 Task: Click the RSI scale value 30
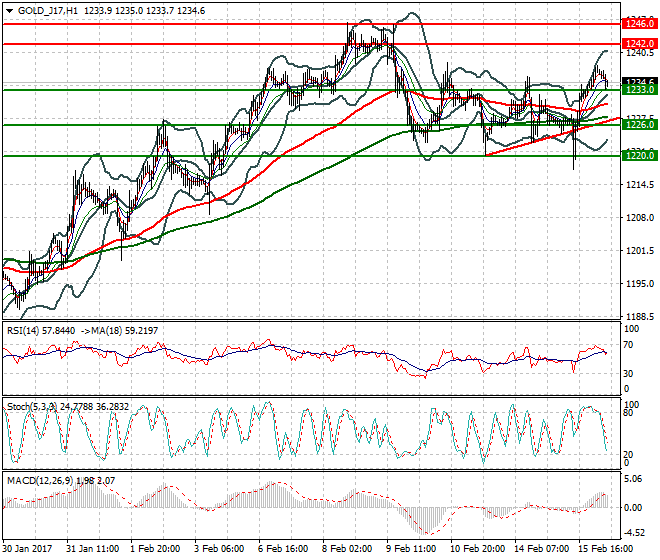point(628,373)
